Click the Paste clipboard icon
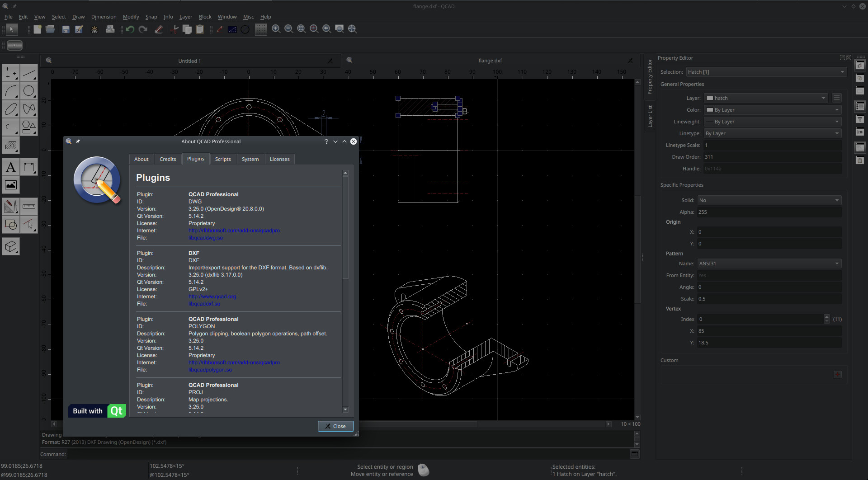This screenshot has width=868, height=480. 200,29
